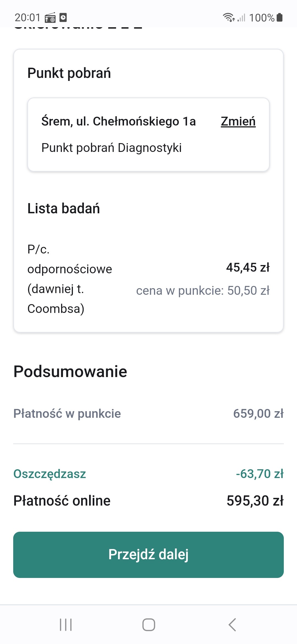Screen dimensions: 297x644
Task: Tap the mobile signal strength icon
Action: 241,18
